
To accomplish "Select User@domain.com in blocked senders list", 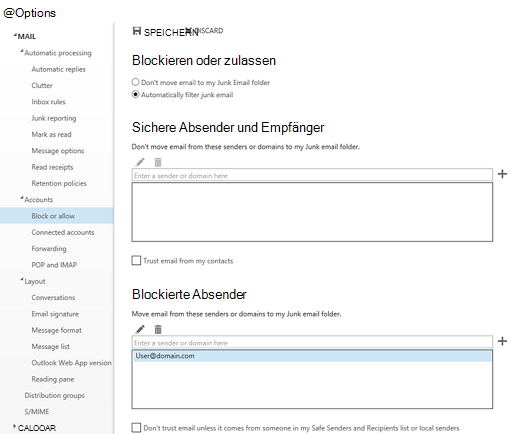I will click(x=312, y=356).
